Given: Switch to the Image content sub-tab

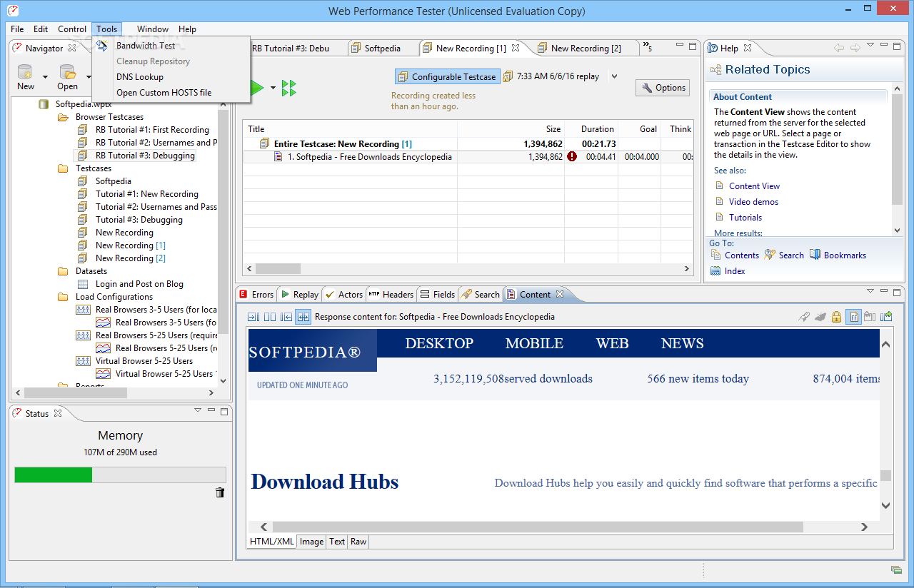Looking at the screenshot, I should 311,542.
